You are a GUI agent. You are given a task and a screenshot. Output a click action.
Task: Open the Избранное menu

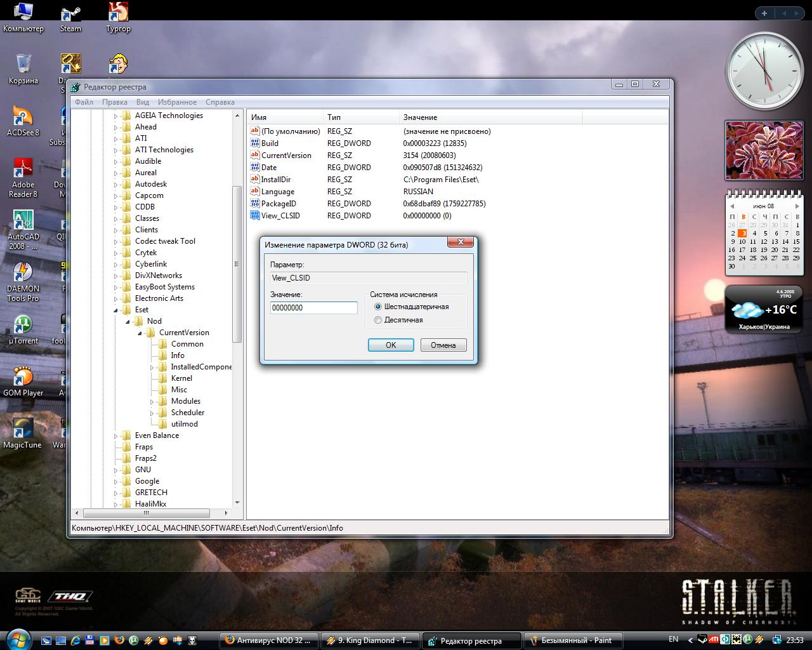coord(177,102)
